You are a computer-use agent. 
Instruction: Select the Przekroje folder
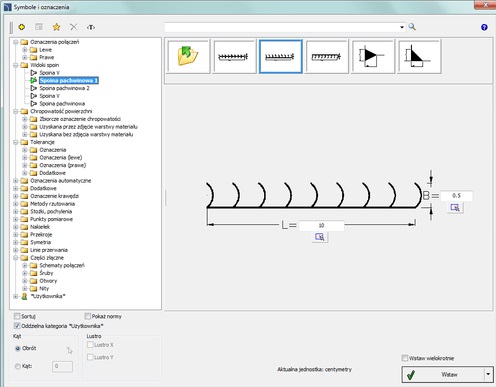coord(41,234)
